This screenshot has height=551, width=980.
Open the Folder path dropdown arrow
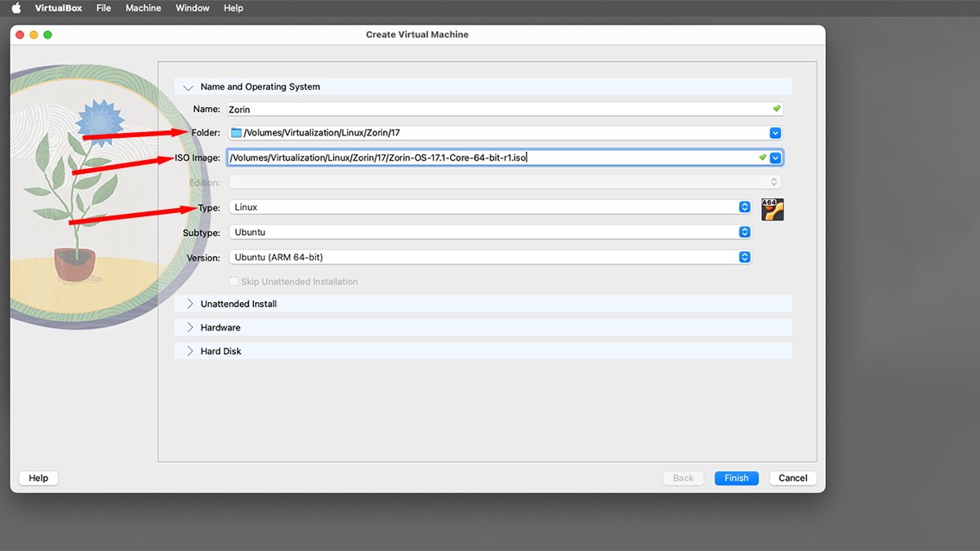tap(776, 133)
